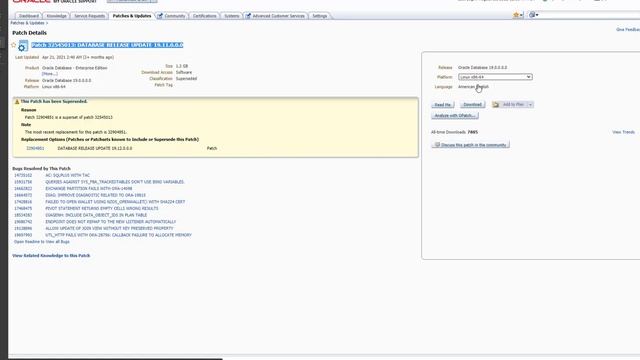Viewport: 640px width, 360px height.
Task: Go to the Community tab
Action: tap(175, 16)
